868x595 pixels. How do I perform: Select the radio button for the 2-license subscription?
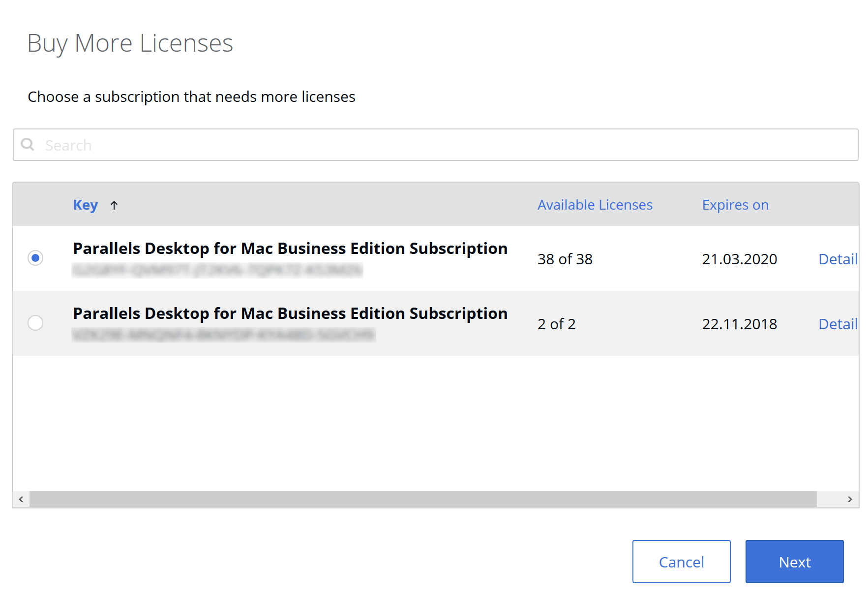click(x=35, y=323)
